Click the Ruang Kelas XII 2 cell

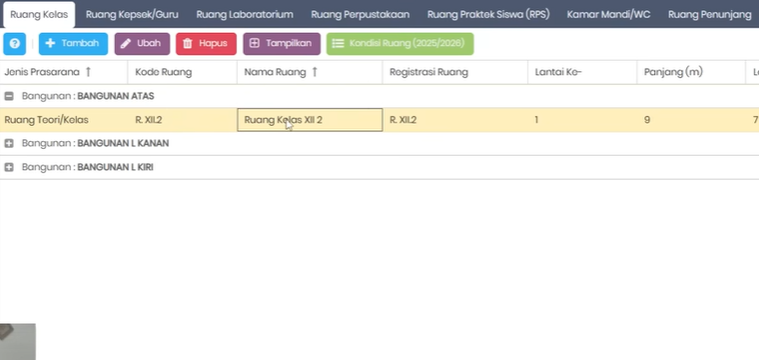pyautogui.click(x=310, y=120)
